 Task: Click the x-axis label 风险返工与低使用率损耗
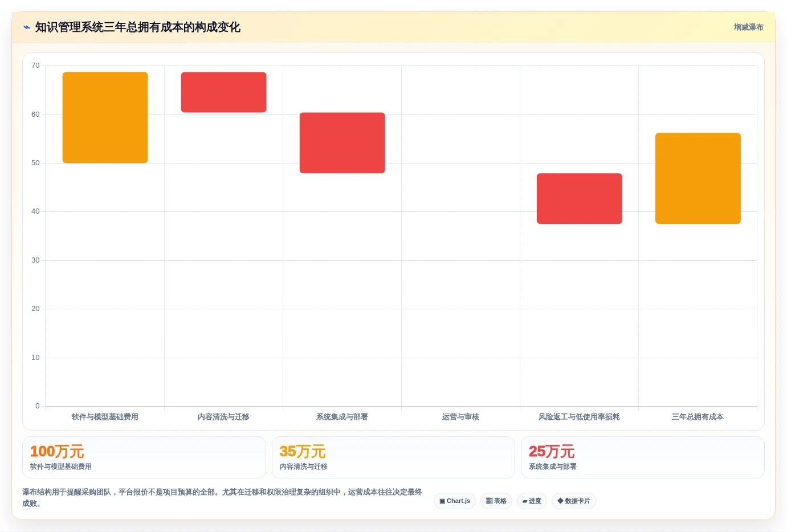tap(580, 417)
